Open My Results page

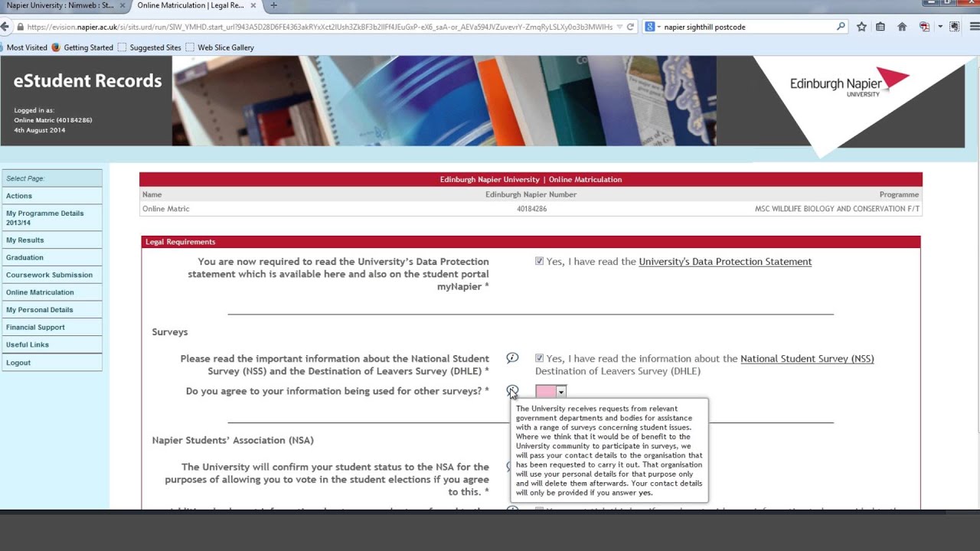pyautogui.click(x=52, y=240)
